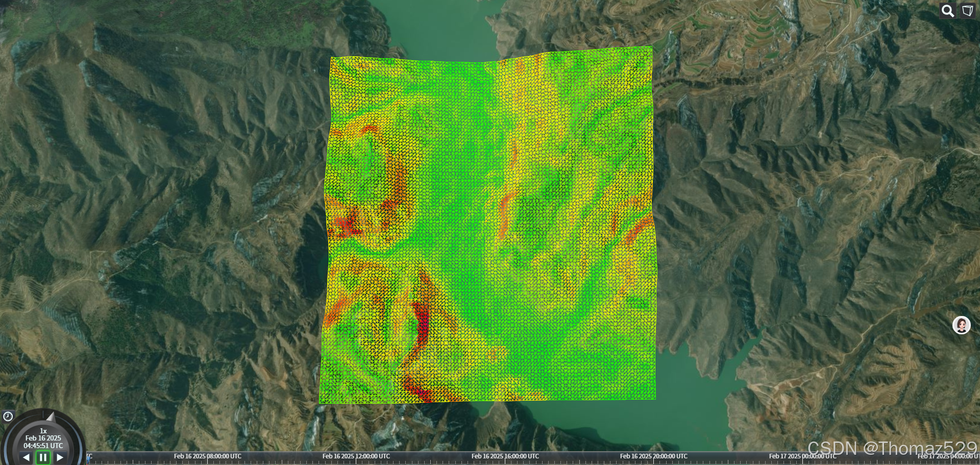Click timeline at Feb 16 2025 08:00:00 UTC
The image size is (980, 465).
click(208, 456)
